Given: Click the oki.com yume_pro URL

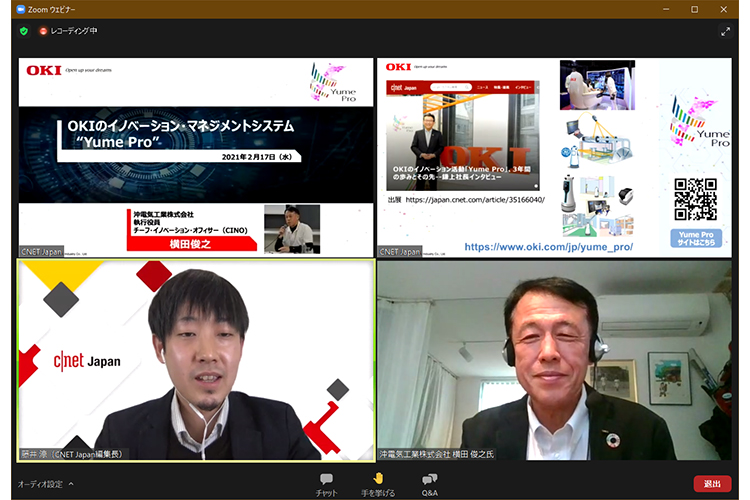Looking at the screenshot, I should click(x=549, y=247).
